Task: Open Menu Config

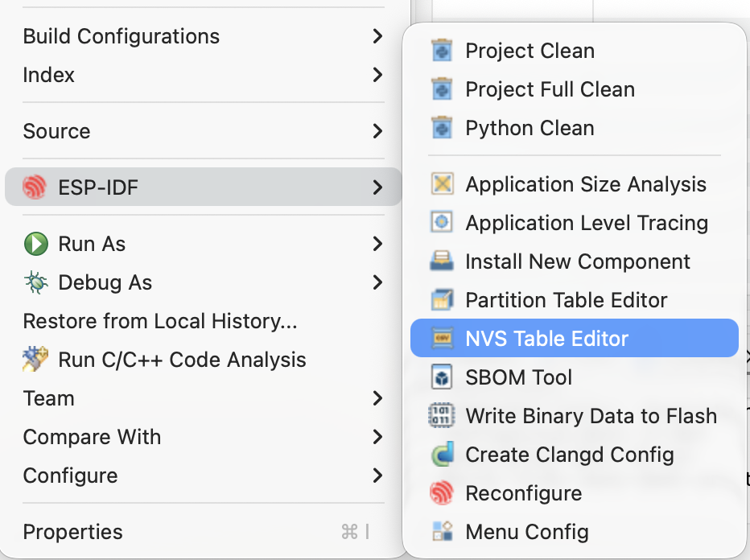Action: point(526,531)
